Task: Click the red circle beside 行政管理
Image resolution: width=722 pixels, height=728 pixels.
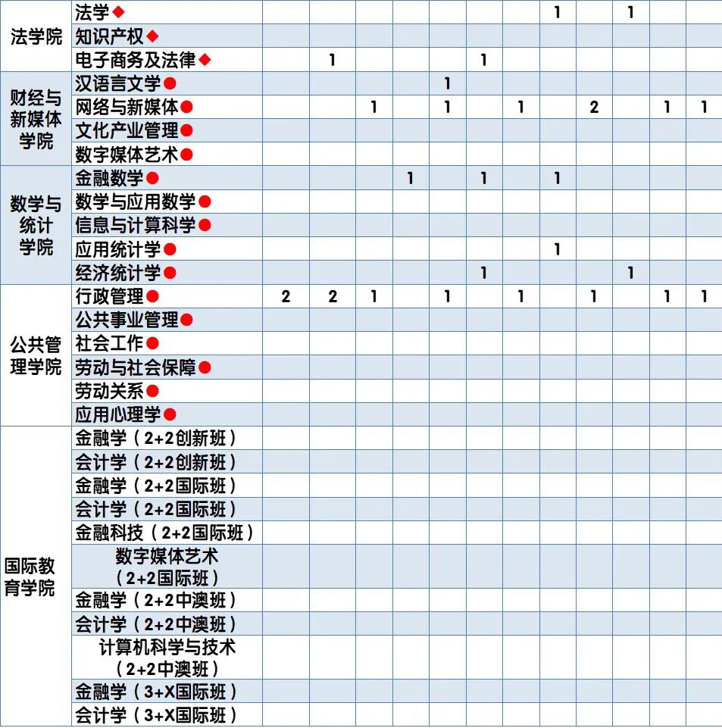Action: coord(152,297)
